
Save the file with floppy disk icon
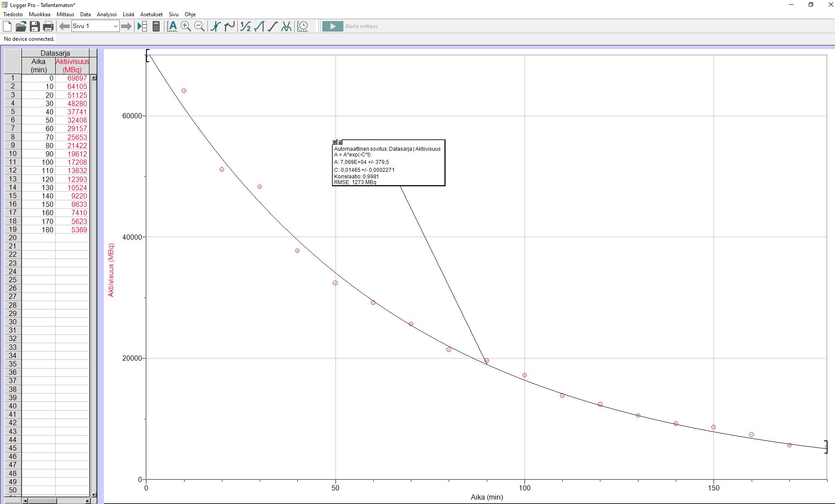click(35, 26)
